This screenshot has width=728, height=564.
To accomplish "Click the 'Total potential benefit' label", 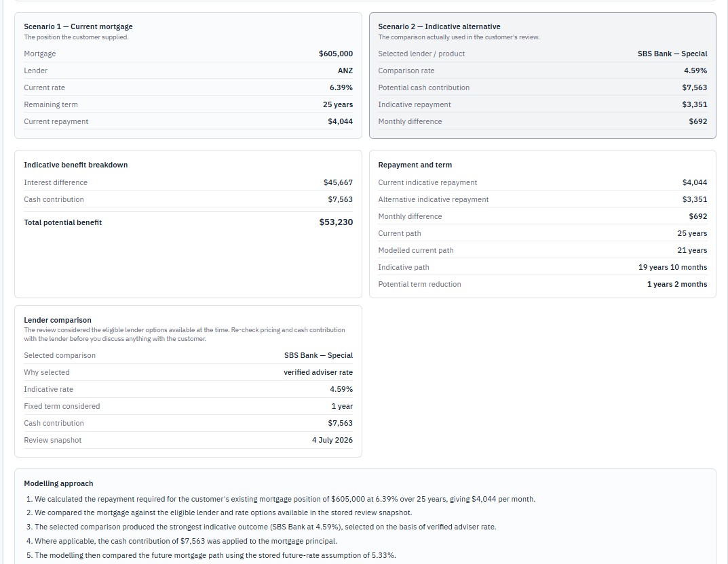I will click(62, 222).
